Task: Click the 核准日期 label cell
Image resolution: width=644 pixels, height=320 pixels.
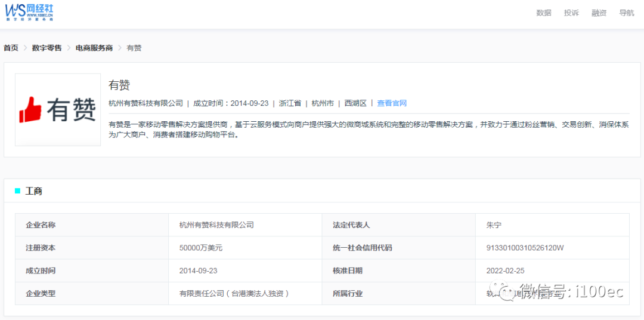Action: click(x=399, y=270)
